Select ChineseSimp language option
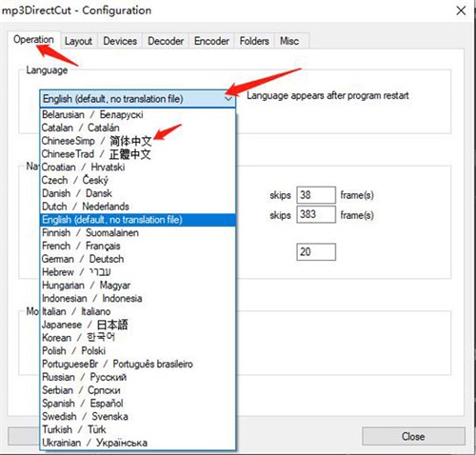The width and height of the screenshot is (476, 455). pyautogui.click(x=138, y=141)
